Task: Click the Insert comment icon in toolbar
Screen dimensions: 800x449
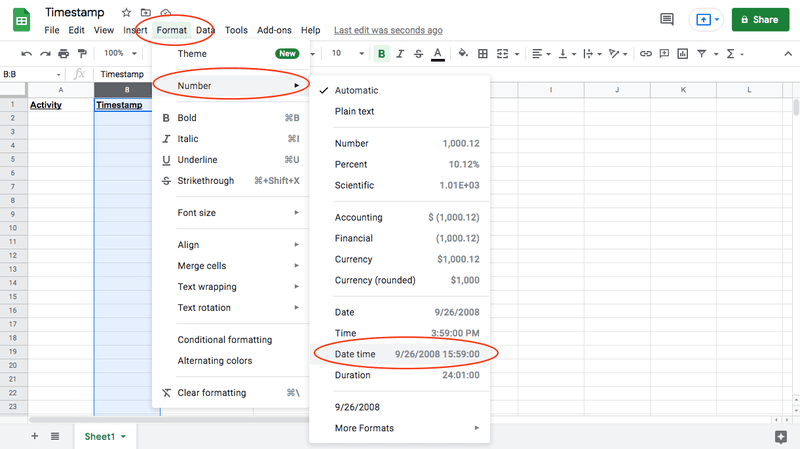Action: click(x=664, y=54)
